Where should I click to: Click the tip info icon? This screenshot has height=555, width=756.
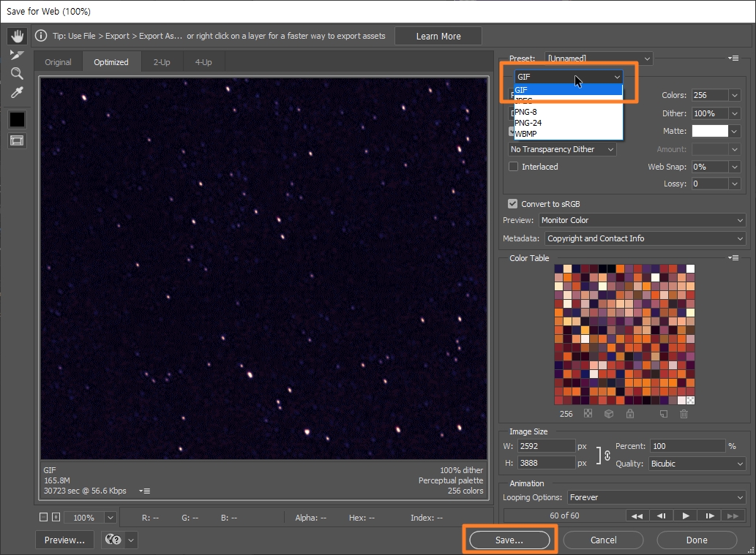point(41,36)
